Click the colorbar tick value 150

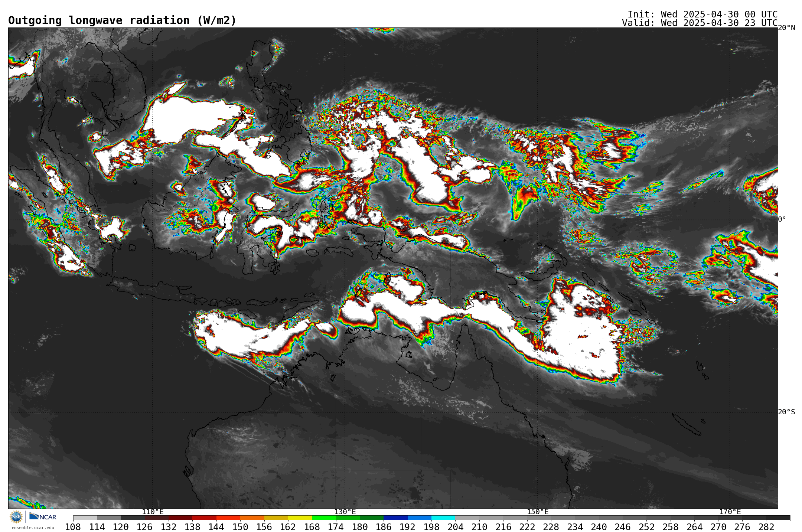240,527
